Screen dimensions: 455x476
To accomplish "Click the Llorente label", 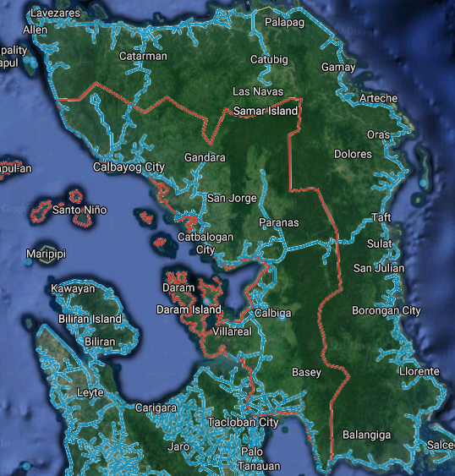I will coord(419,371).
